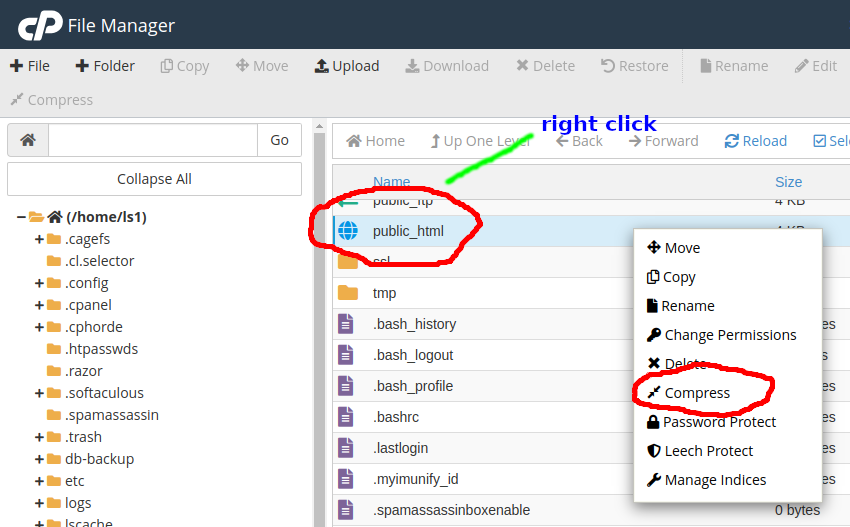Select Change Permissions in context menu
This screenshot has width=850, height=527.
[x=730, y=335]
